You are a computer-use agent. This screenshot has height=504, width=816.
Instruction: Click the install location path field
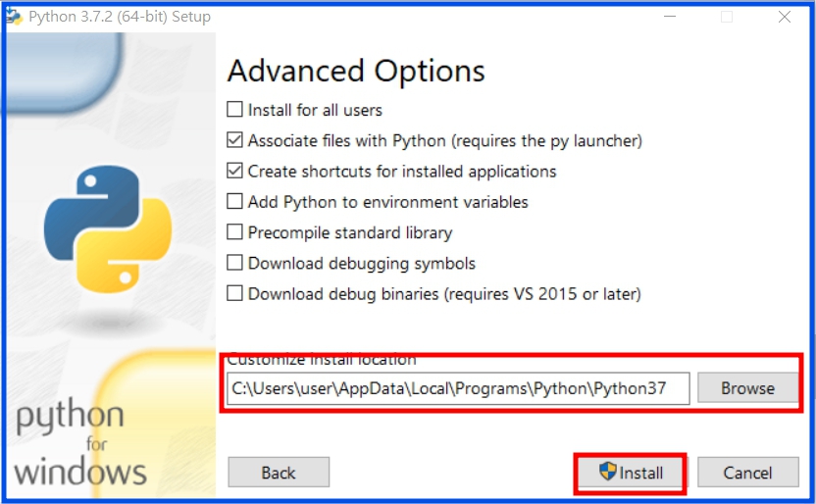click(458, 388)
